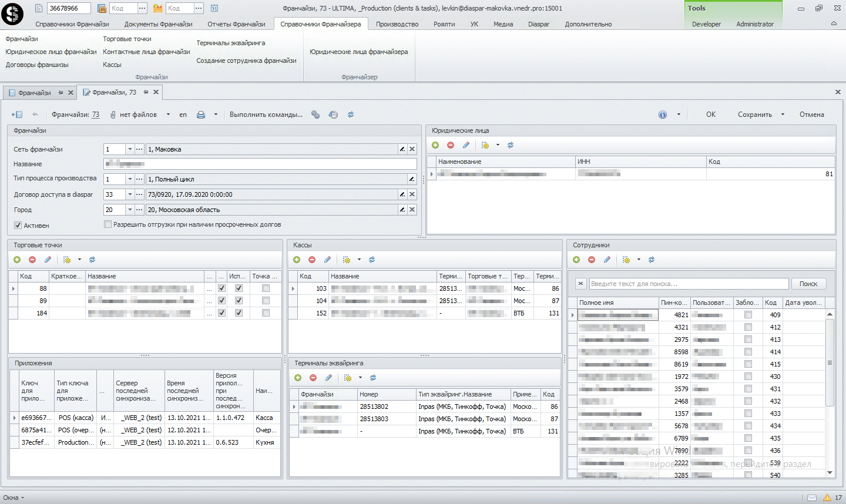Edit selected entry in Кассы panel

[x=327, y=260]
